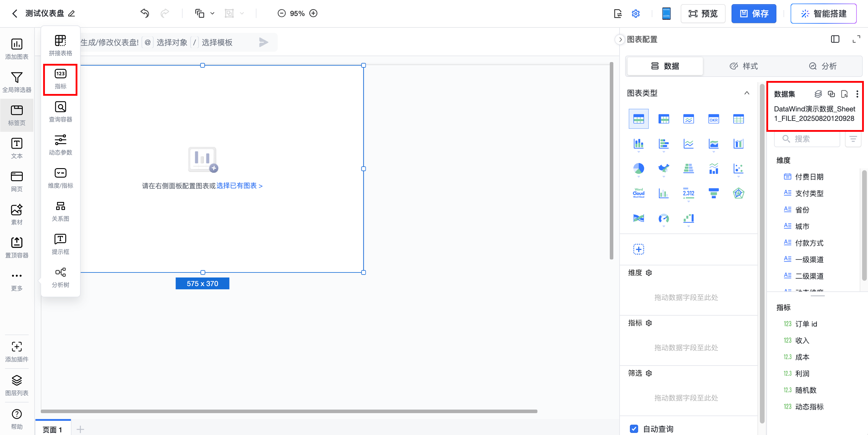The width and height of the screenshot is (868, 435).
Task: Collapse the 图表类型 section
Action: click(x=747, y=93)
